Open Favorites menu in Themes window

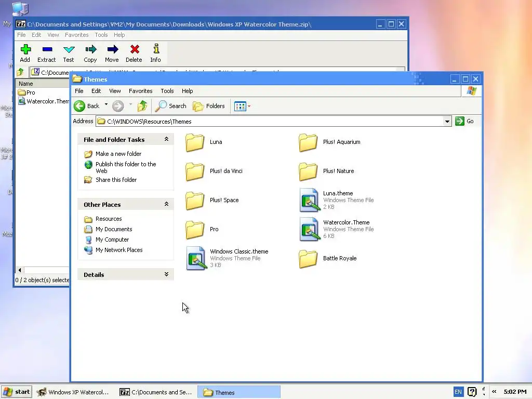pyautogui.click(x=140, y=91)
